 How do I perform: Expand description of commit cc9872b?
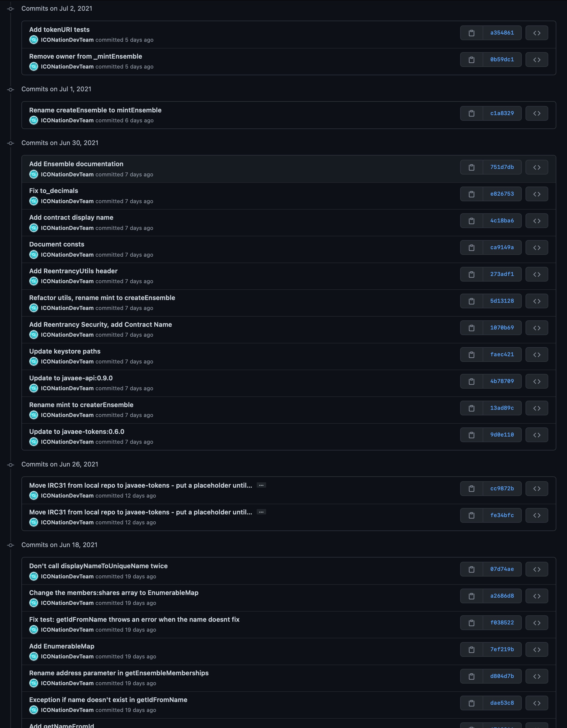coord(261,485)
